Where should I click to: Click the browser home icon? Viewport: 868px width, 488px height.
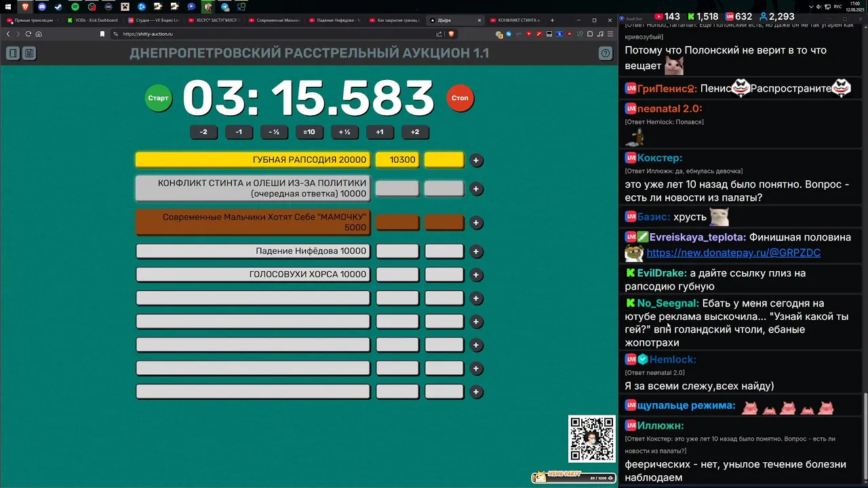39,34
